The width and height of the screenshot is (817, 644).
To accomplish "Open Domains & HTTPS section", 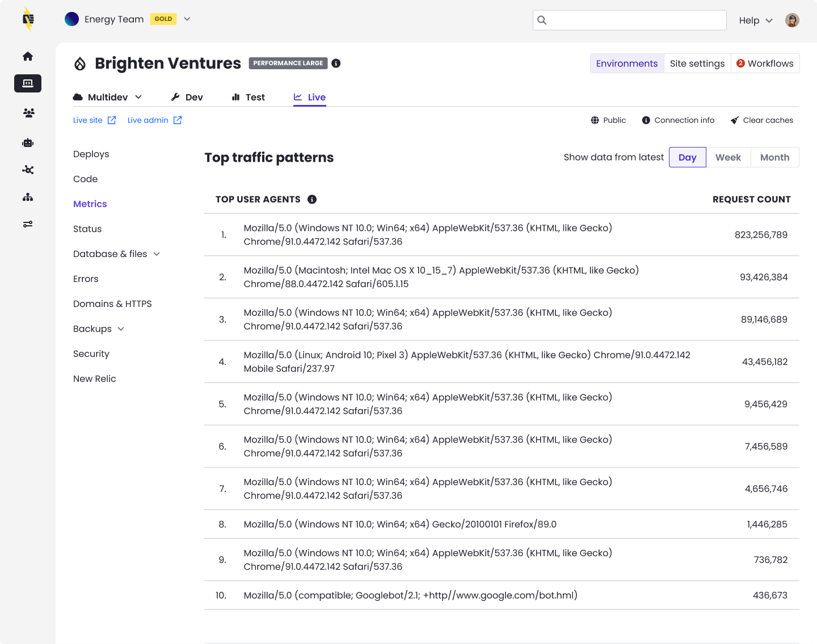I will tap(112, 304).
